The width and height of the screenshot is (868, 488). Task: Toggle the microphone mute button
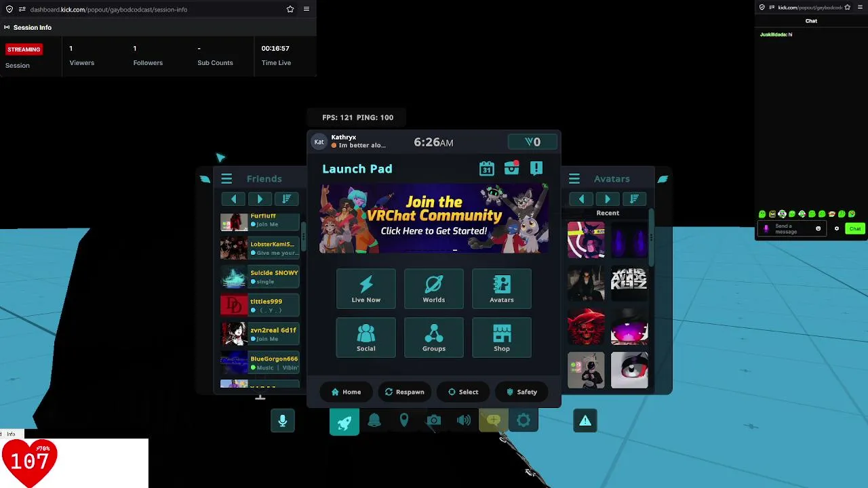click(283, 421)
